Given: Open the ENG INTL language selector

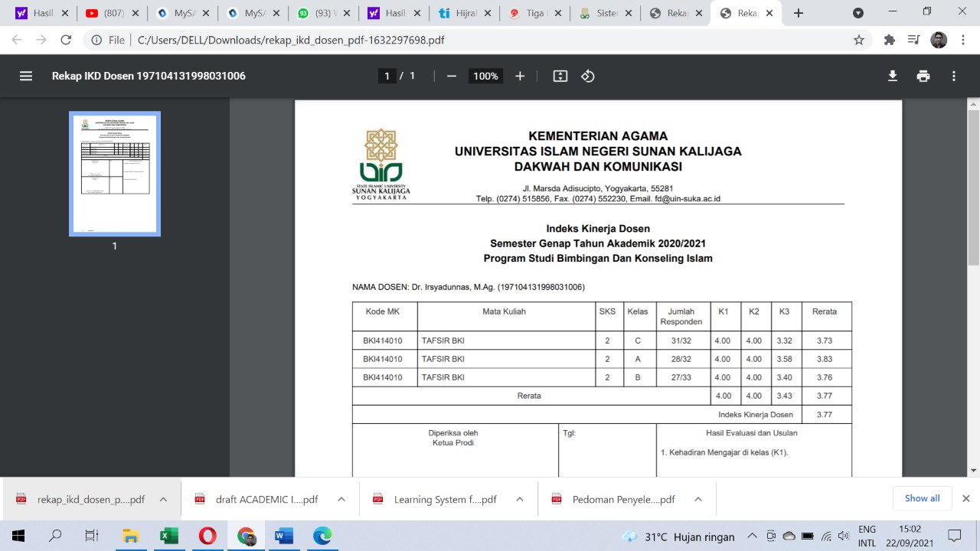Looking at the screenshot, I should pos(867,536).
